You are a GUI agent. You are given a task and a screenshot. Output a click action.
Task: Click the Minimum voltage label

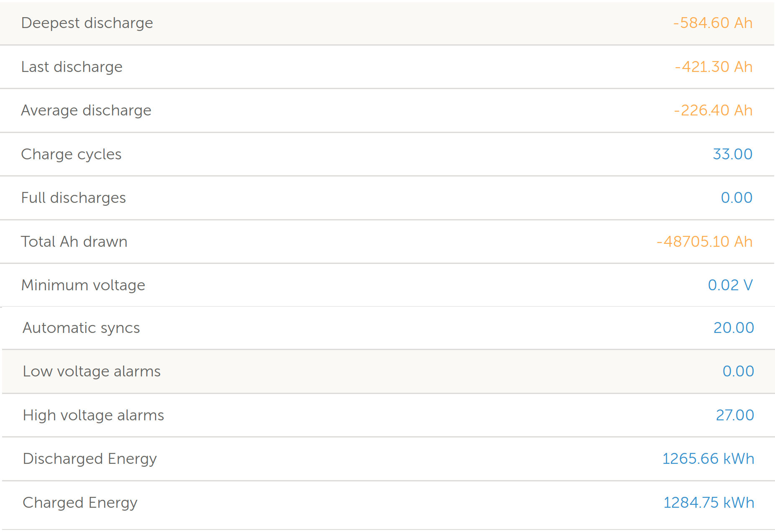click(x=83, y=285)
